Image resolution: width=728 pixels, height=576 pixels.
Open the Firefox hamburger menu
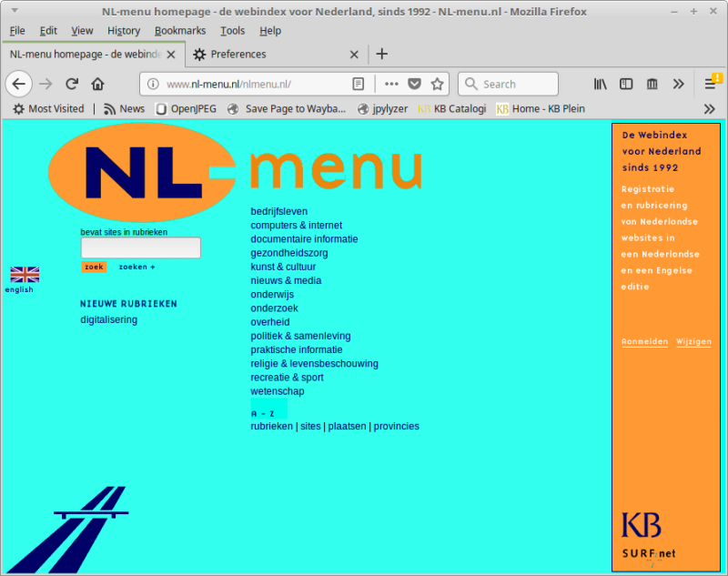710,84
